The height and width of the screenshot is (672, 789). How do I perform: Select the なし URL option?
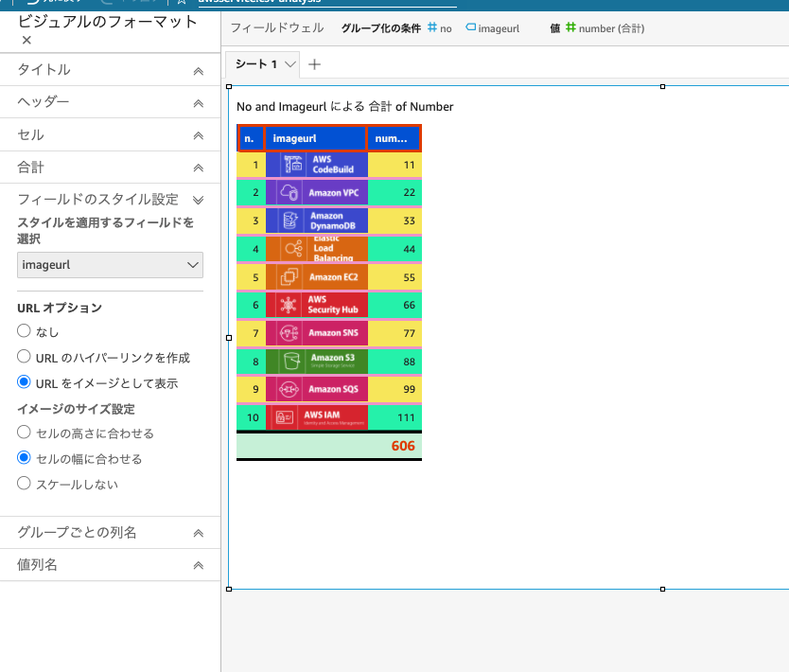point(24,330)
